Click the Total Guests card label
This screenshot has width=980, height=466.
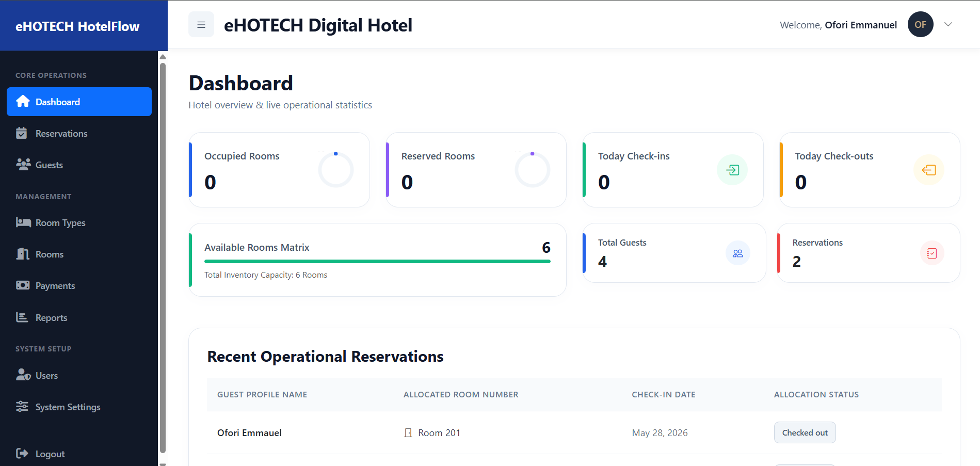pyautogui.click(x=622, y=243)
